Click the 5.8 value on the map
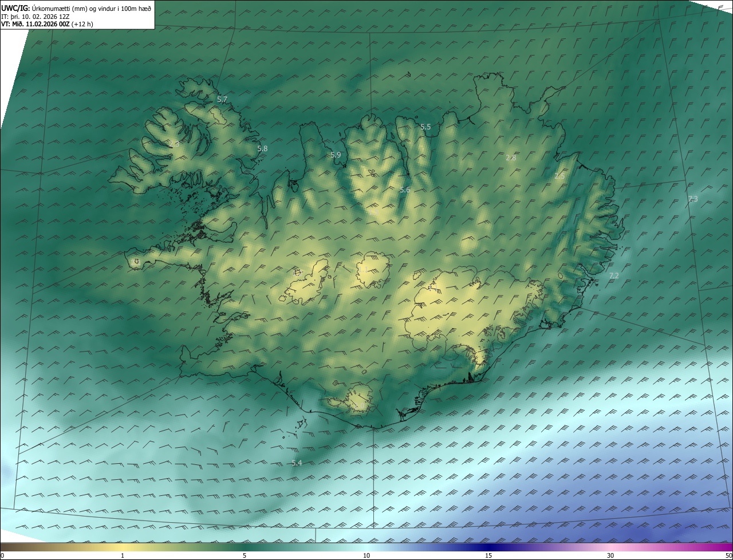This screenshot has width=733, height=560. coord(262,149)
